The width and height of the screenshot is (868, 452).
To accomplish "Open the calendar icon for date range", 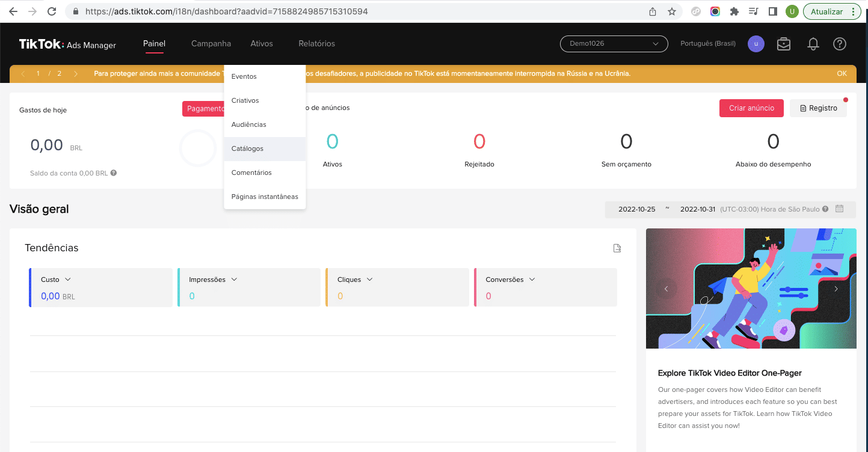I will click(x=840, y=209).
